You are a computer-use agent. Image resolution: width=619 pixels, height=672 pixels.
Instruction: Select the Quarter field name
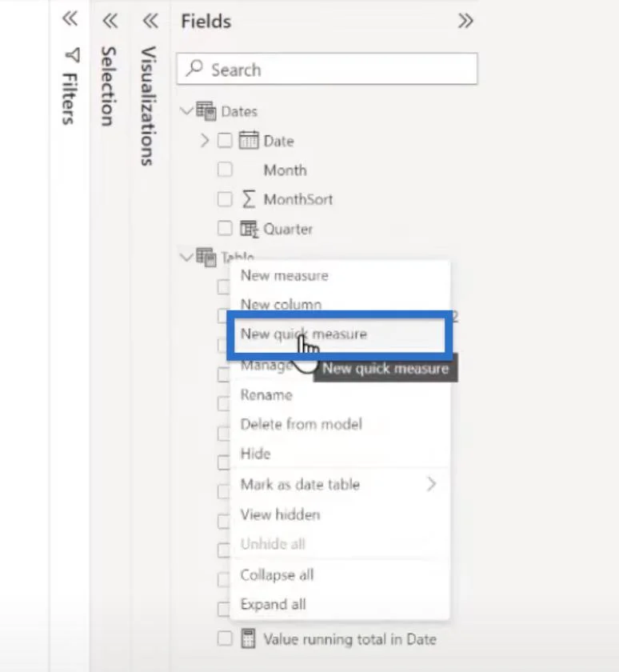tap(288, 229)
